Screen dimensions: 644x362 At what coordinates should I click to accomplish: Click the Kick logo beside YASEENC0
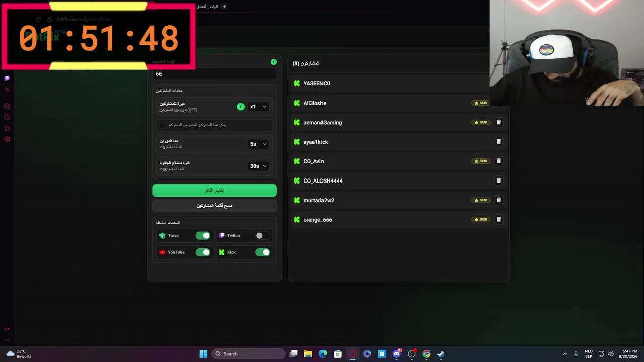pyautogui.click(x=297, y=83)
